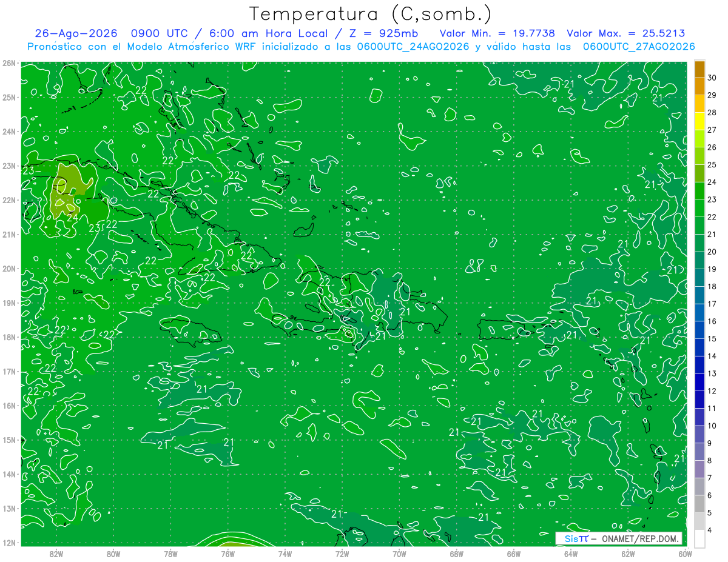Click the '72W' longitude label
Image resolution: width=728 pixels, height=562 pixels.
pos(342,554)
